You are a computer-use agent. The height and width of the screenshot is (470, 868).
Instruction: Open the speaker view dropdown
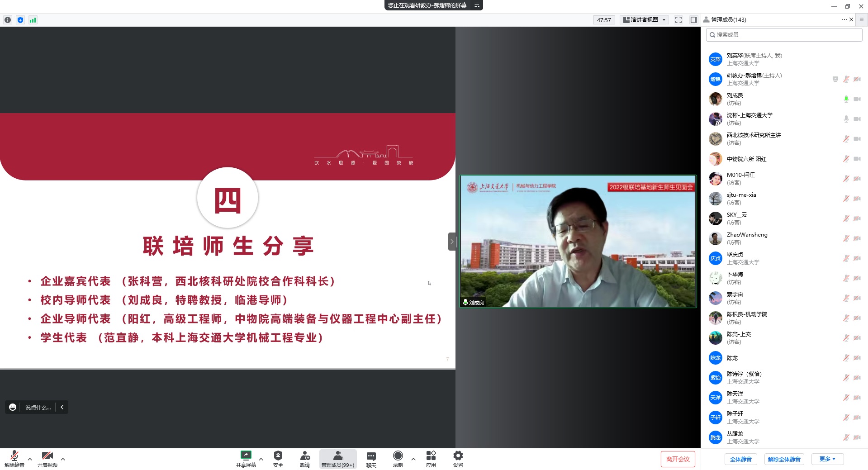point(645,20)
